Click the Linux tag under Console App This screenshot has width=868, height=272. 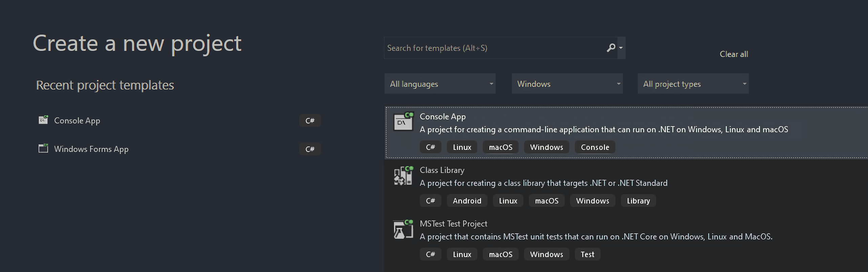462,147
